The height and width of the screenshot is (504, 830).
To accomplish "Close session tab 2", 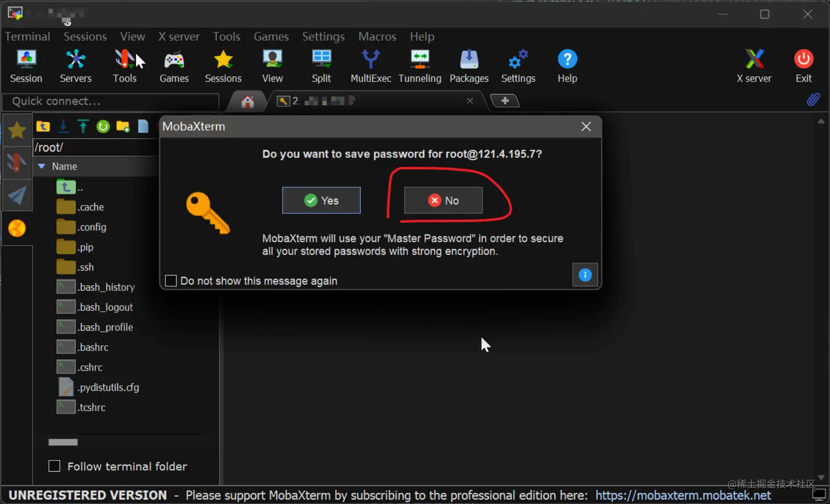I will pyautogui.click(x=470, y=101).
